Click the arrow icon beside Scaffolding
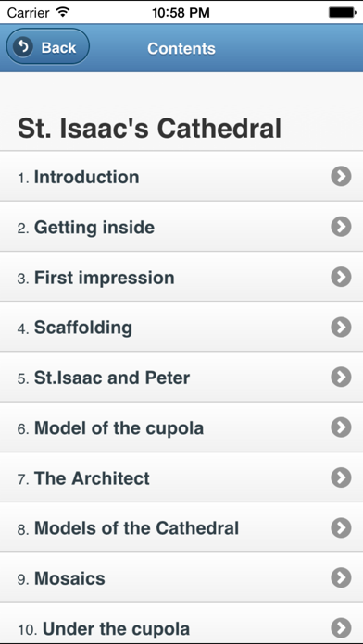 click(x=341, y=327)
